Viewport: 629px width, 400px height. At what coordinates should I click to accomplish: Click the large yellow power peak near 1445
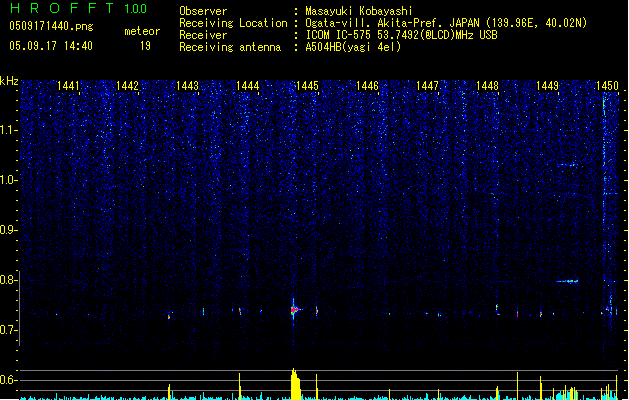295,384
